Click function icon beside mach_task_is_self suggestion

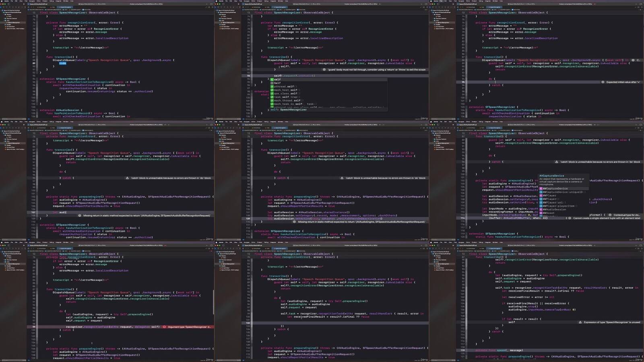click(x=272, y=104)
